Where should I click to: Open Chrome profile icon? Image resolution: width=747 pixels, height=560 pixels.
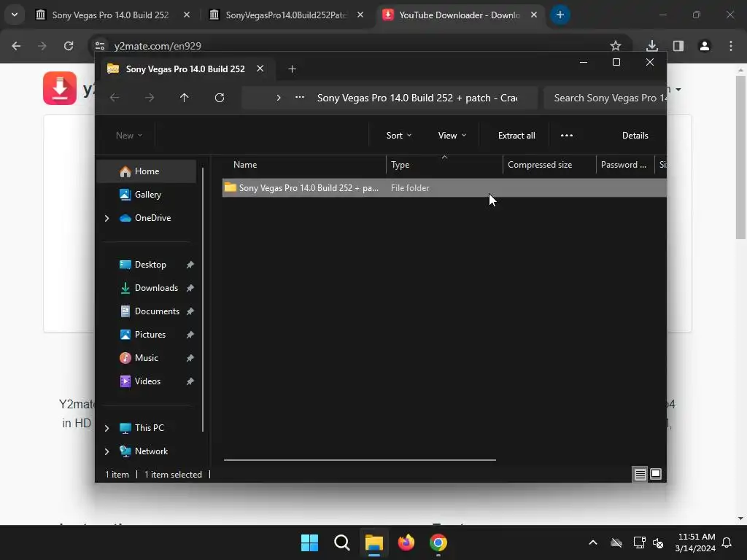704,46
